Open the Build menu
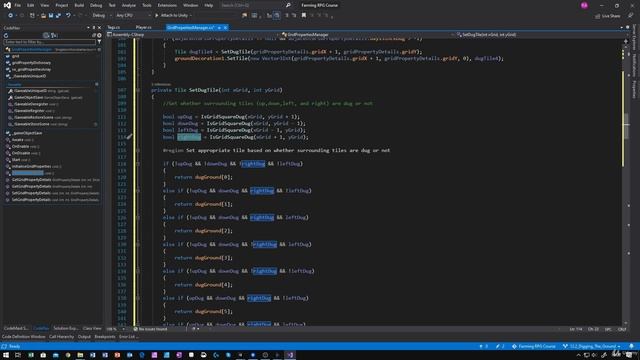 tap(79, 5)
